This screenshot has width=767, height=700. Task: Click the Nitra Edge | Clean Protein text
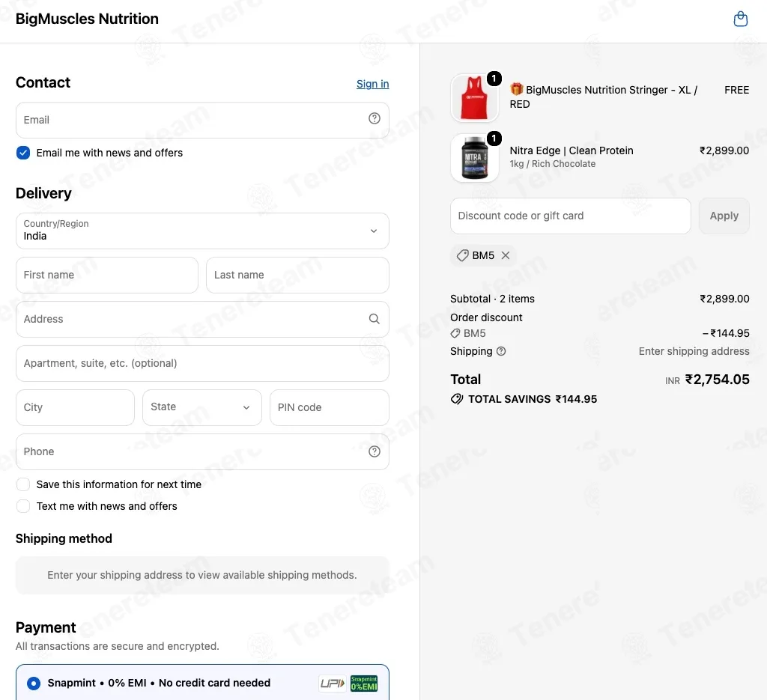tap(572, 150)
